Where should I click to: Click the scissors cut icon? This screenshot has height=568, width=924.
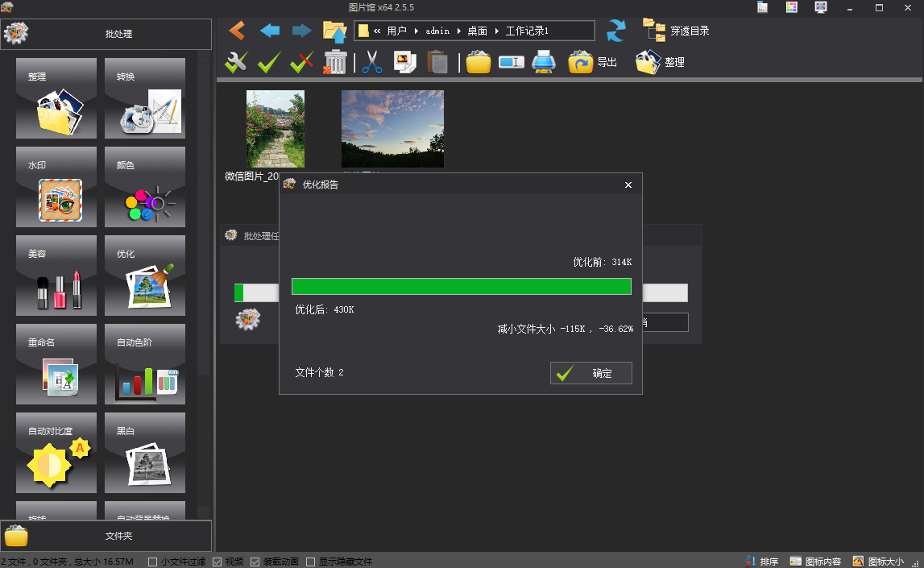(371, 62)
